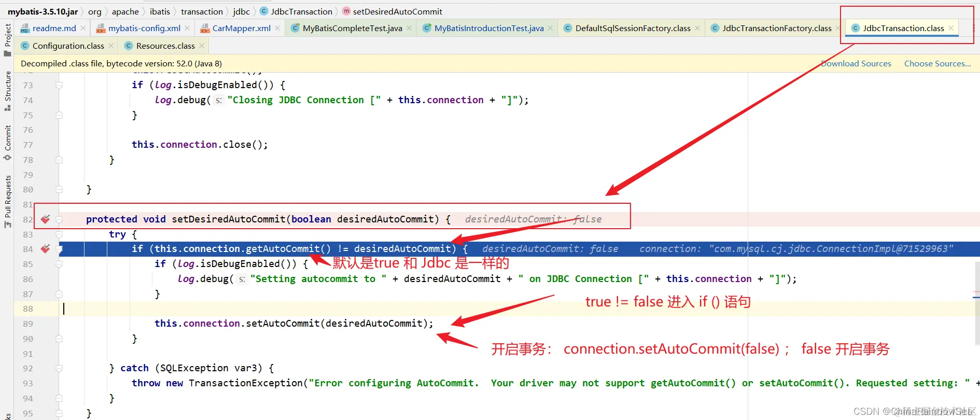This screenshot has width=980, height=420.
Task: Open Resources.class tab
Action: click(165, 46)
